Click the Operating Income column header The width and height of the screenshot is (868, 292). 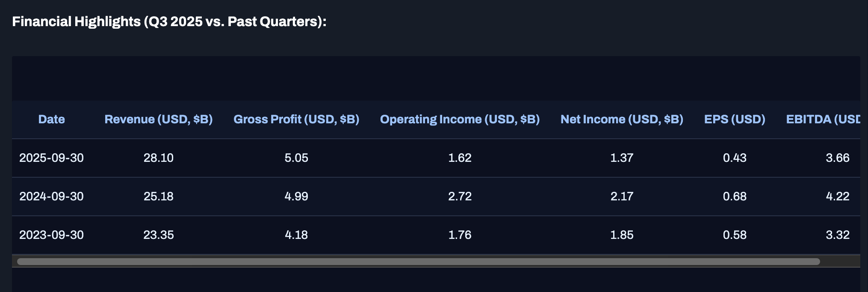pos(460,119)
